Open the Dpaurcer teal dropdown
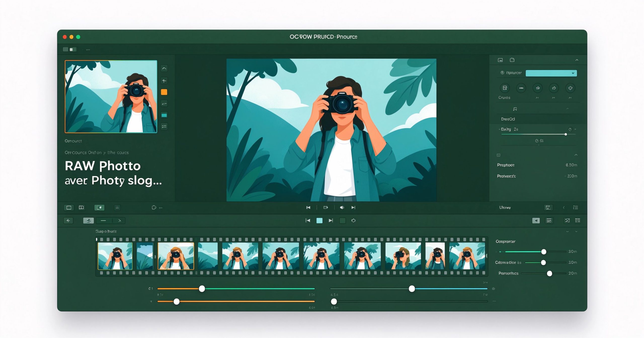This screenshot has width=644, height=338. point(551,73)
